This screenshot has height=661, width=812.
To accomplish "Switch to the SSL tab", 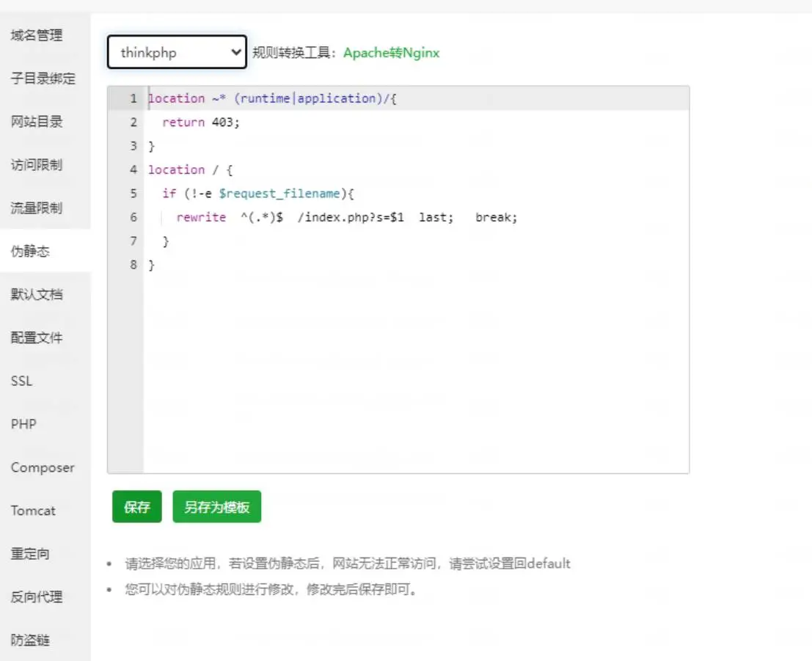I will 22,381.
